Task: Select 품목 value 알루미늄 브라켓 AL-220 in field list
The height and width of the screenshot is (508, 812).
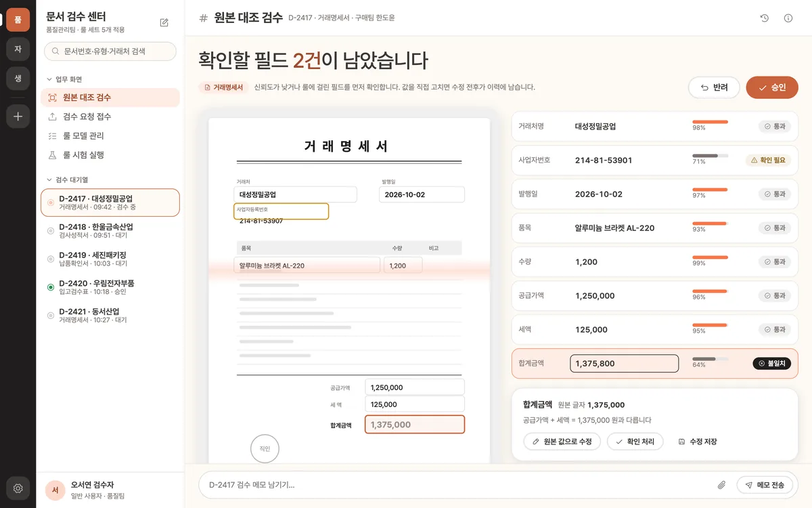Action: [x=614, y=228]
